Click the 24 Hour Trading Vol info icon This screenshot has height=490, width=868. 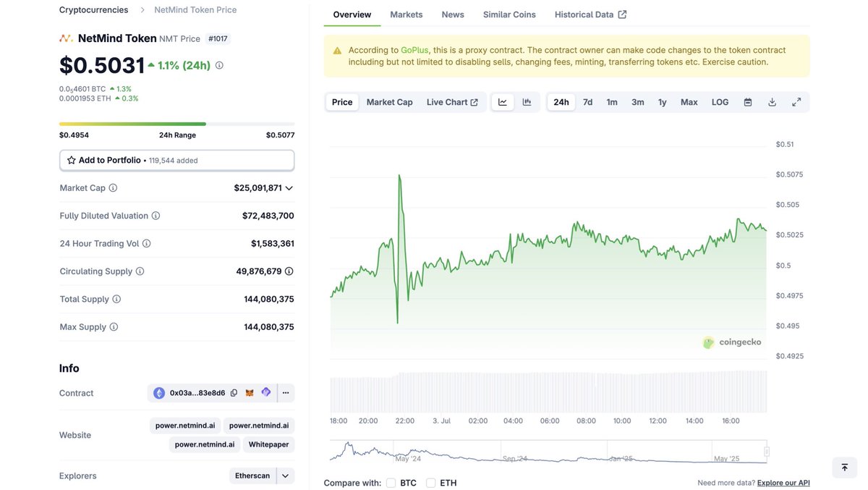point(147,244)
